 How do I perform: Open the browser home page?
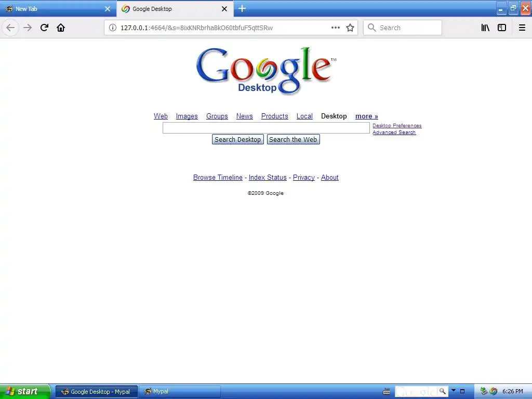[61, 28]
